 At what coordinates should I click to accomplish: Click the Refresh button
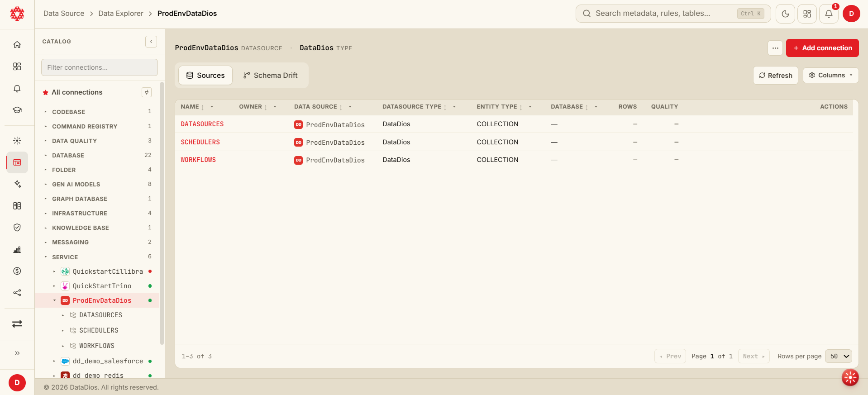(775, 75)
